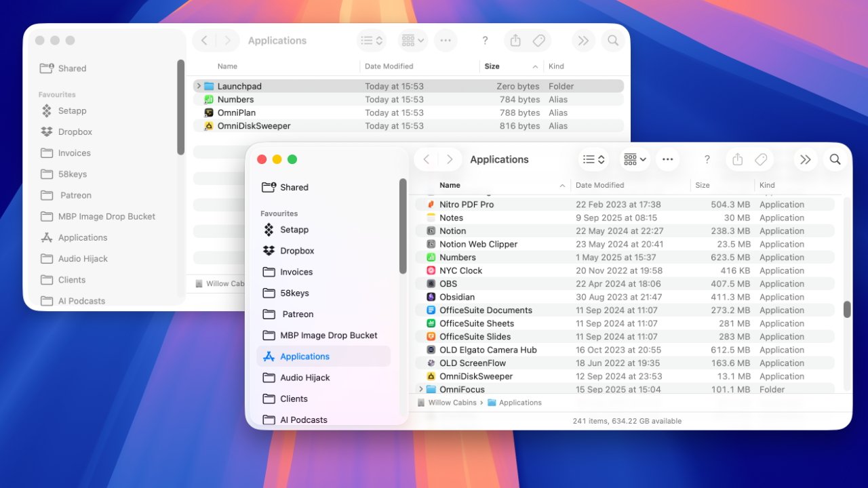Click the Tag icon in the front Finder toolbar
This screenshot has height=488, width=868.
pyautogui.click(x=761, y=159)
